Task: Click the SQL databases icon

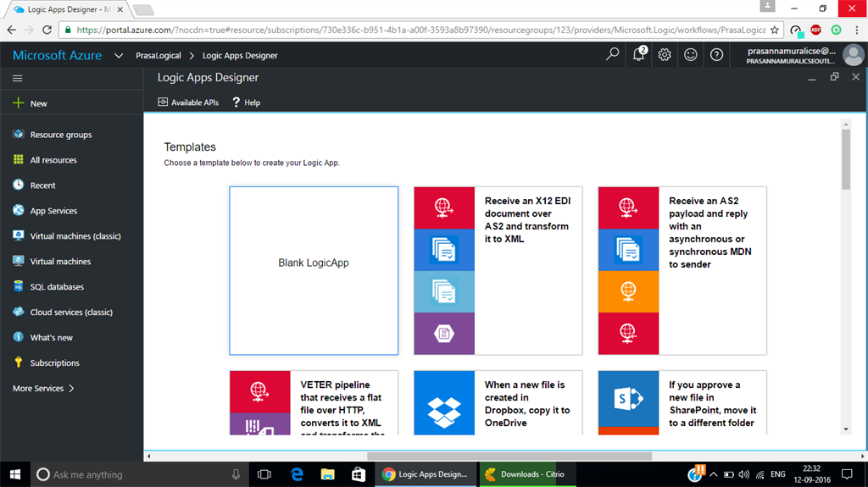Action: point(19,286)
